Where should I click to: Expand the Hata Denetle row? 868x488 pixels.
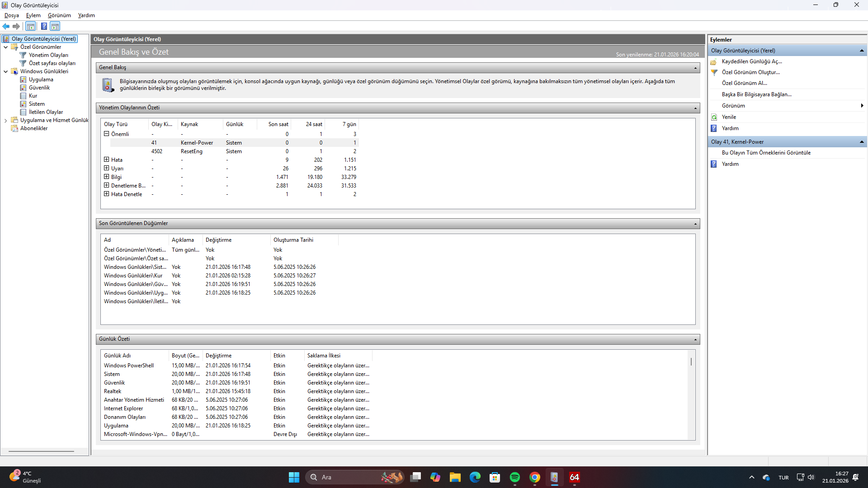107,194
